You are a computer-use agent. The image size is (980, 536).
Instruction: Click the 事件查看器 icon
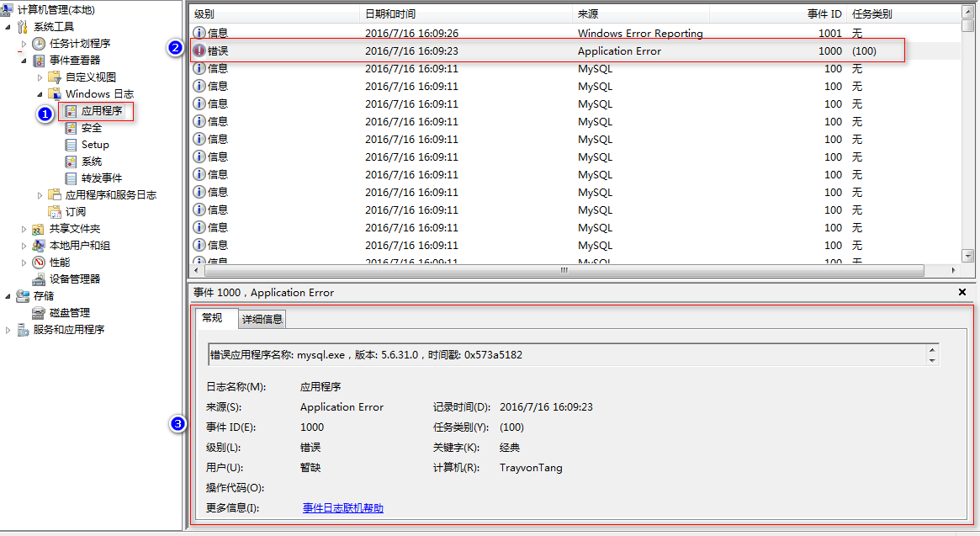pyautogui.click(x=39, y=60)
